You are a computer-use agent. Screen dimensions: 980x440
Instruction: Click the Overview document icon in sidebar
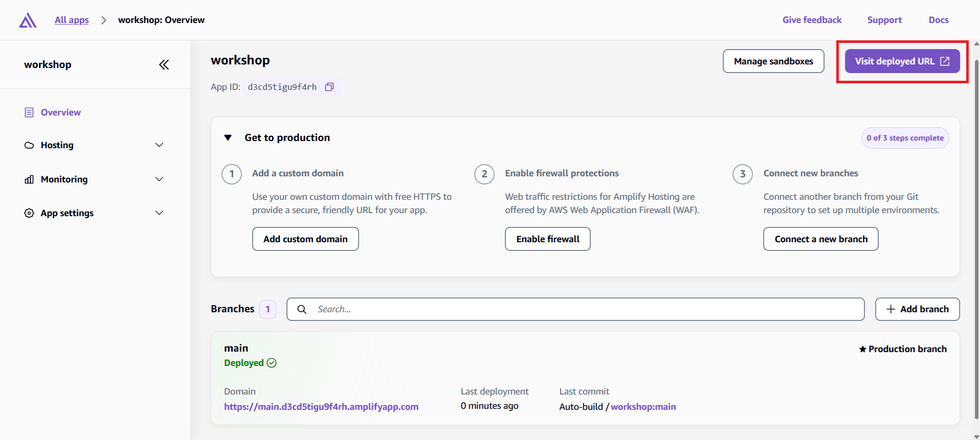tap(29, 112)
